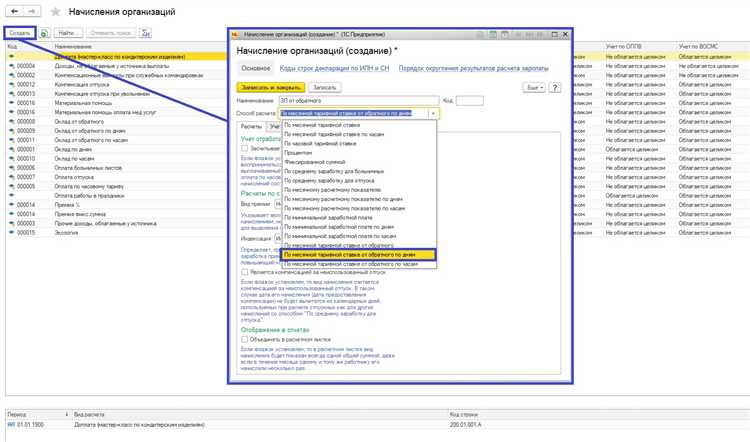Click the 1C logo icon in dialog title bar
The width and height of the screenshot is (750, 442).
coord(234,34)
